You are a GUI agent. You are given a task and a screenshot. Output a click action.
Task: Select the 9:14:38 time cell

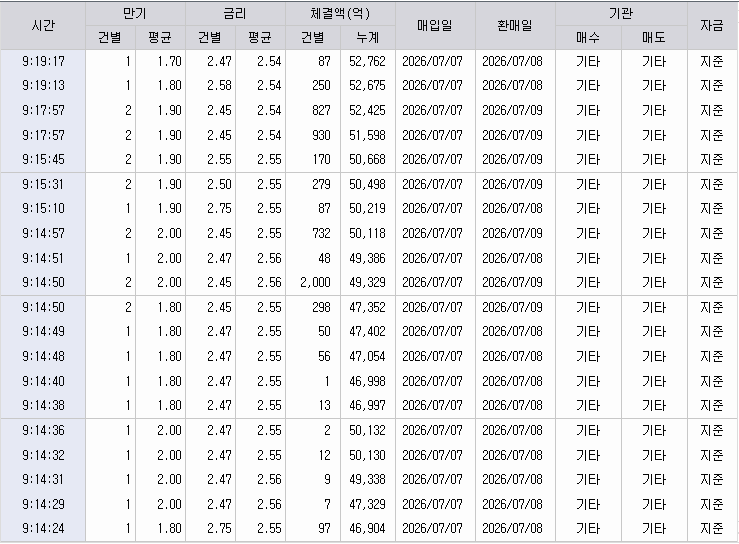tap(43, 405)
